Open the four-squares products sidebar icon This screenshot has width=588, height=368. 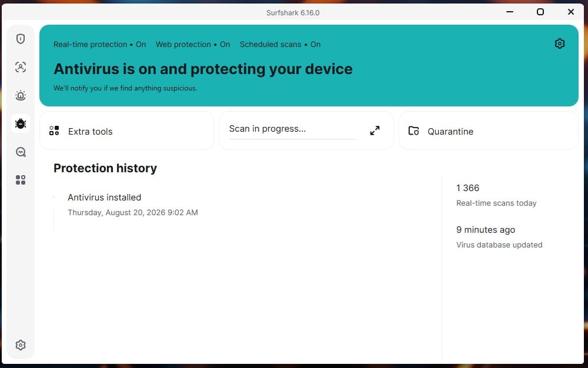pos(21,180)
